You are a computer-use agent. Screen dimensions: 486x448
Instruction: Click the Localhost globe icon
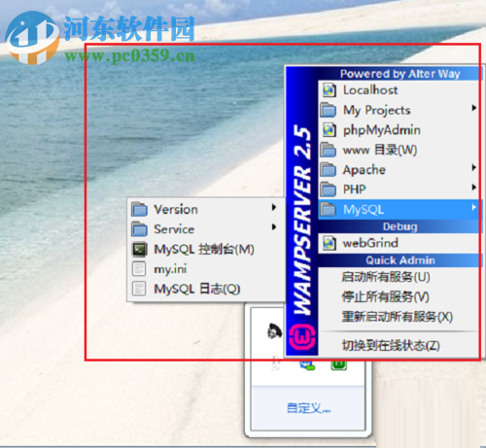tap(330, 90)
